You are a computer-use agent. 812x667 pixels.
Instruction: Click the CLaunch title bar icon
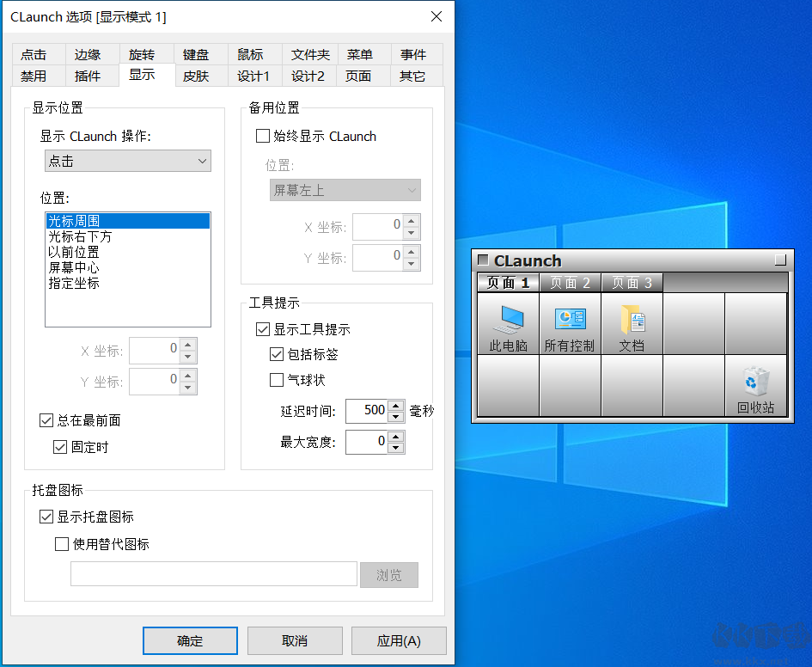click(x=484, y=260)
